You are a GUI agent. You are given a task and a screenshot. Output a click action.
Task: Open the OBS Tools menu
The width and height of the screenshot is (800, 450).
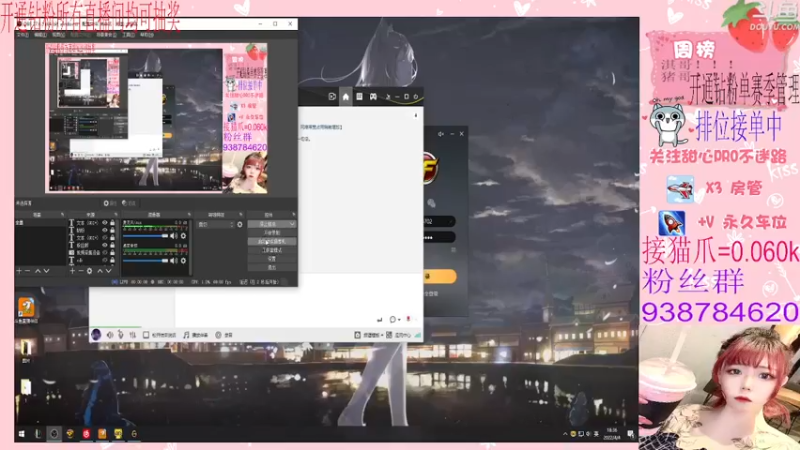click(x=129, y=35)
